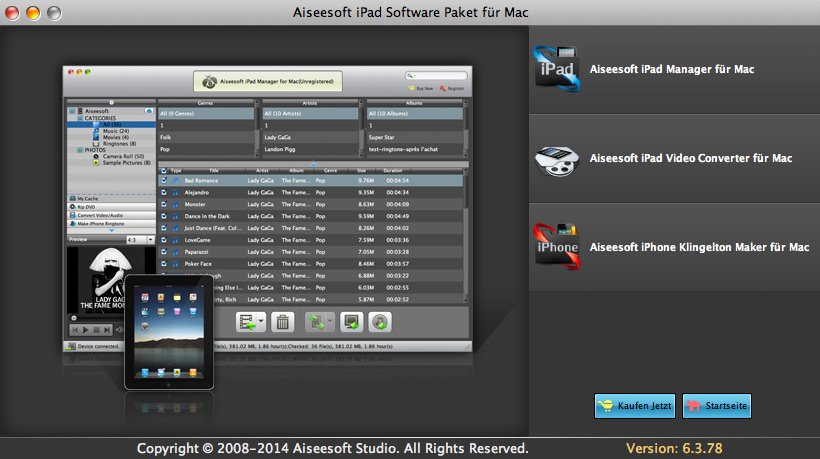Image resolution: width=820 pixels, height=459 pixels.
Task: Select Aiseesoft iPad Video Converter für Mac label
Action: (x=691, y=158)
